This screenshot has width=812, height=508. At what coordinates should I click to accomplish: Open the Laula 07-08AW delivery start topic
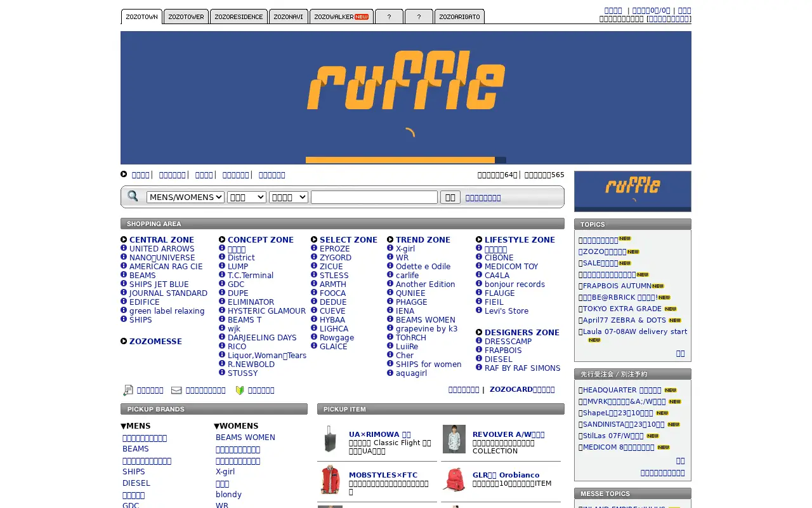point(634,331)
